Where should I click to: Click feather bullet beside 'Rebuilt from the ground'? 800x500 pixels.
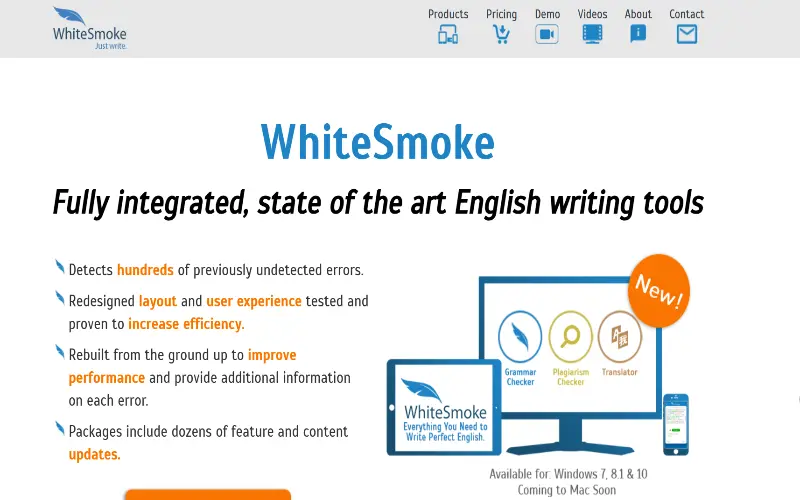tap(60, 352)
